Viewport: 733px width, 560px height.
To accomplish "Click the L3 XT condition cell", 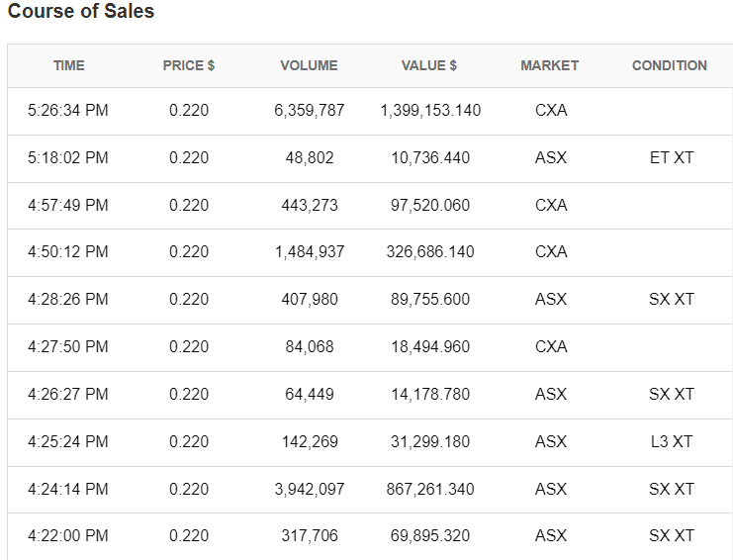I will click(x=672, y=441).
